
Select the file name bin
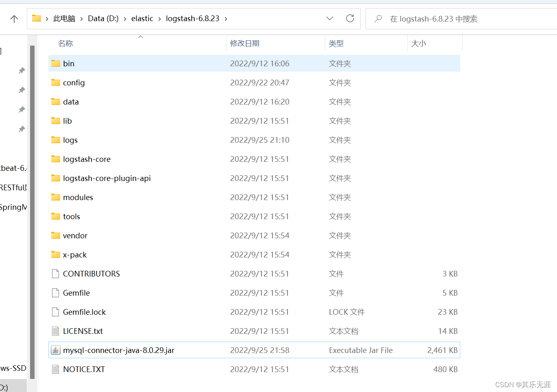pos(69,63)
